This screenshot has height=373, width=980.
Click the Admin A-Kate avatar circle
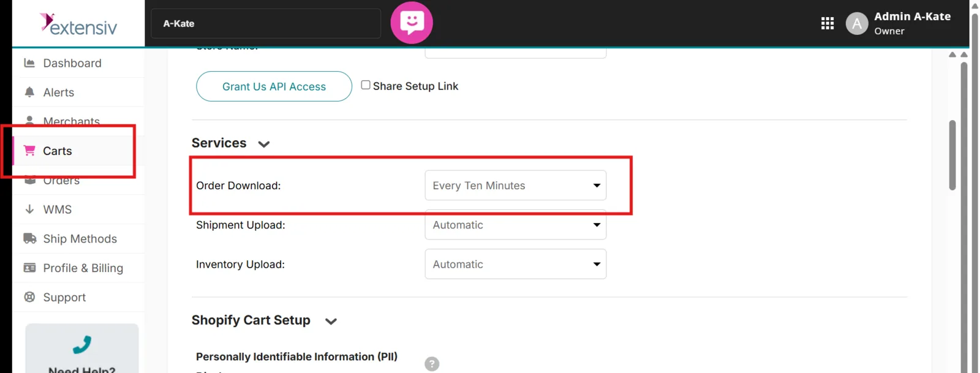pyautogui.click(x=857, y=24)
